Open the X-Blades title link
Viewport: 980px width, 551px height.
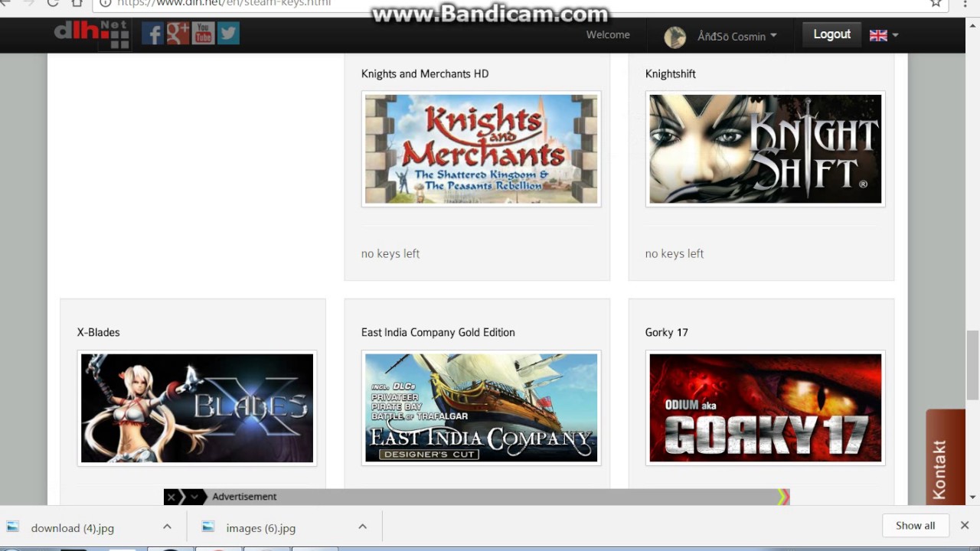tap(98, 332)
